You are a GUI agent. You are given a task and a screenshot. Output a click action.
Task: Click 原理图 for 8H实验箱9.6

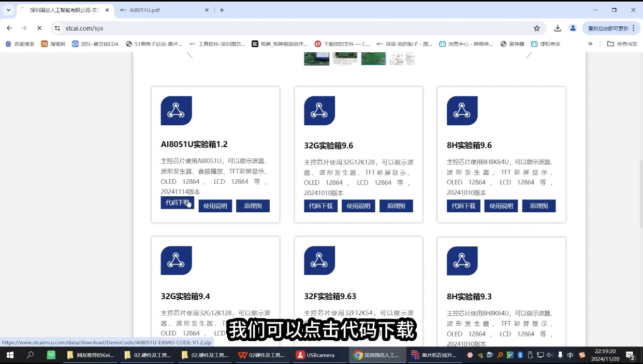539,206
